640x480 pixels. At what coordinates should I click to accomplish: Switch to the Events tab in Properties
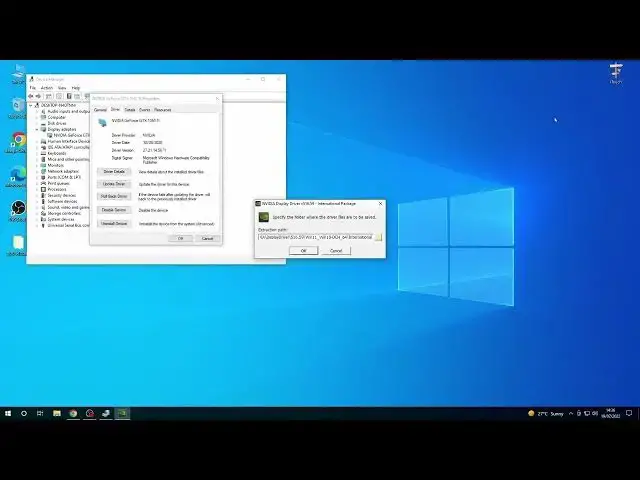click(x=144, y=110)
